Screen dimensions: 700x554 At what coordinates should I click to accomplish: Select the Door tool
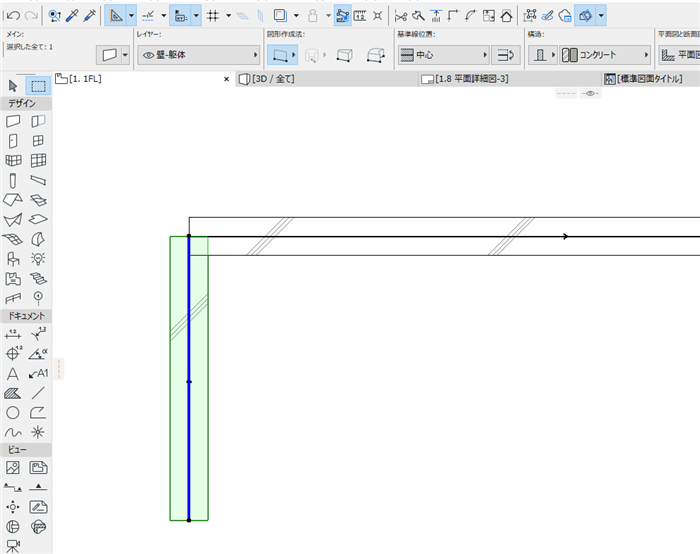coord(13,141)
